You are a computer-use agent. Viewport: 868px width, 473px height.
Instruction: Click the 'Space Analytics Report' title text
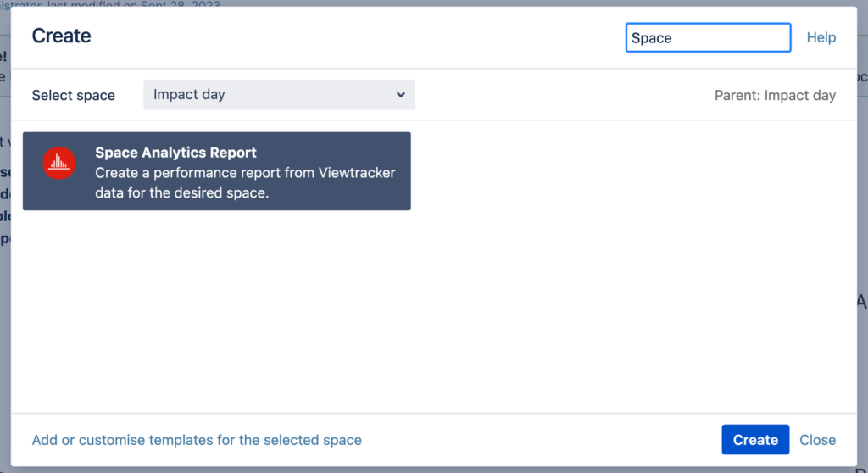click(175, 153)
